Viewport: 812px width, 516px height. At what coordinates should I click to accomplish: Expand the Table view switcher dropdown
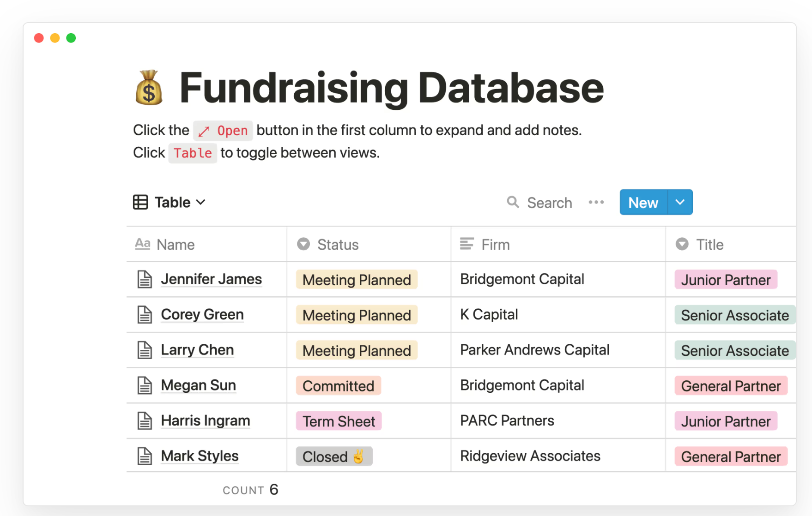coord(200,202)
